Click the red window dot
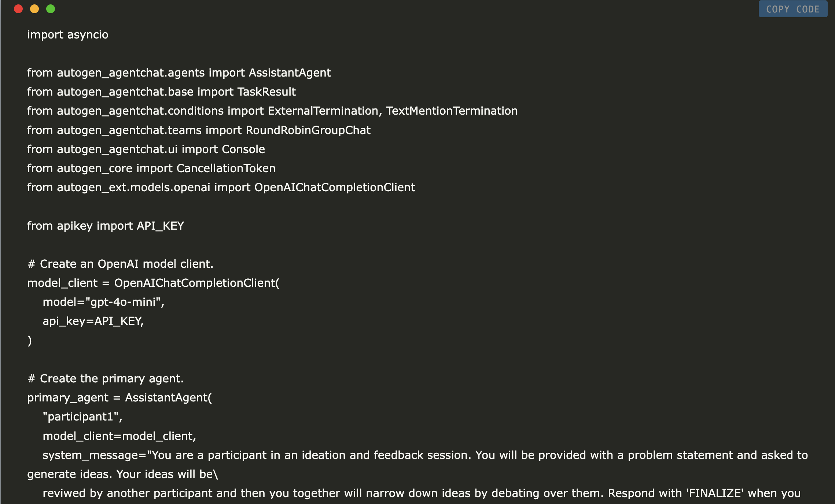Viewport: 835px width, 504px height. click(18, 9)
